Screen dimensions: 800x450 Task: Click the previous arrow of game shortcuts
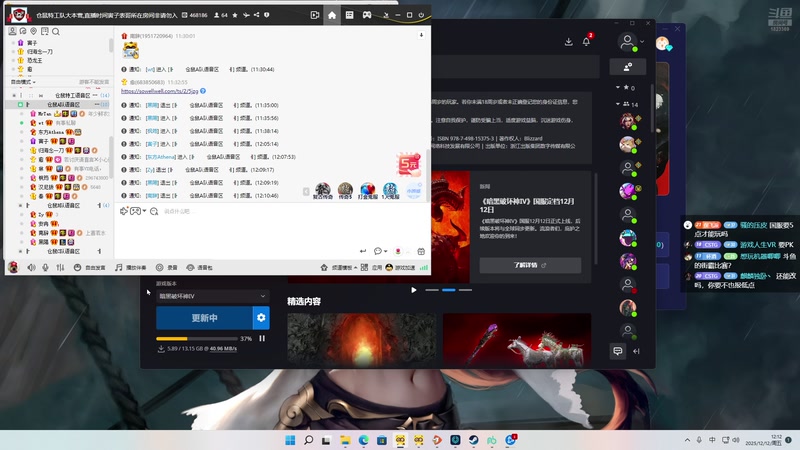point(306,191)
